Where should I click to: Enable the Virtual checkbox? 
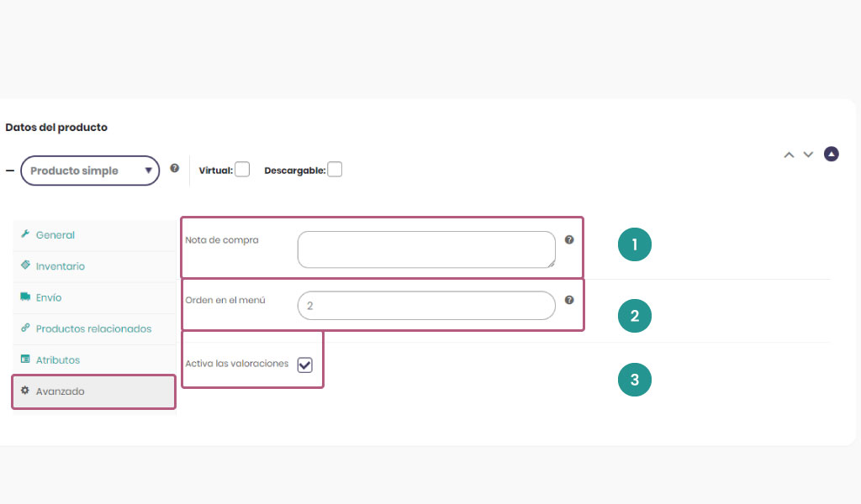pyautogui.click(x=242, y=170)
